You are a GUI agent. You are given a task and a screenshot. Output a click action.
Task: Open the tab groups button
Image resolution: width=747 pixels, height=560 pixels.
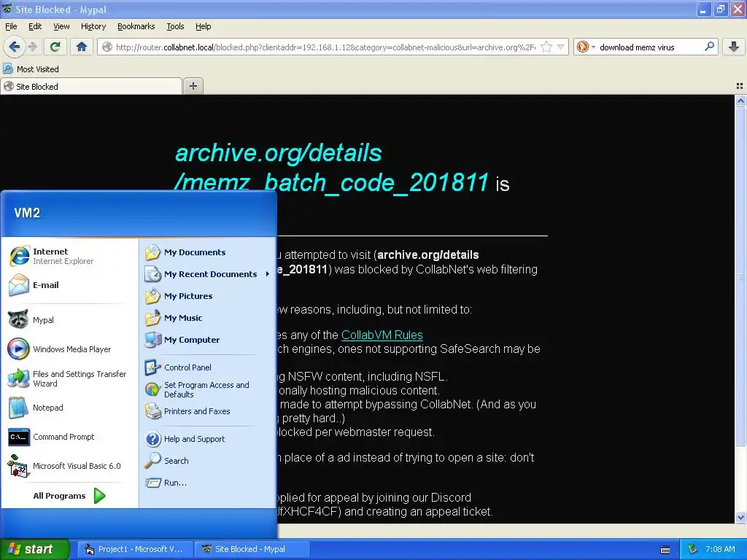click(740, 86)
